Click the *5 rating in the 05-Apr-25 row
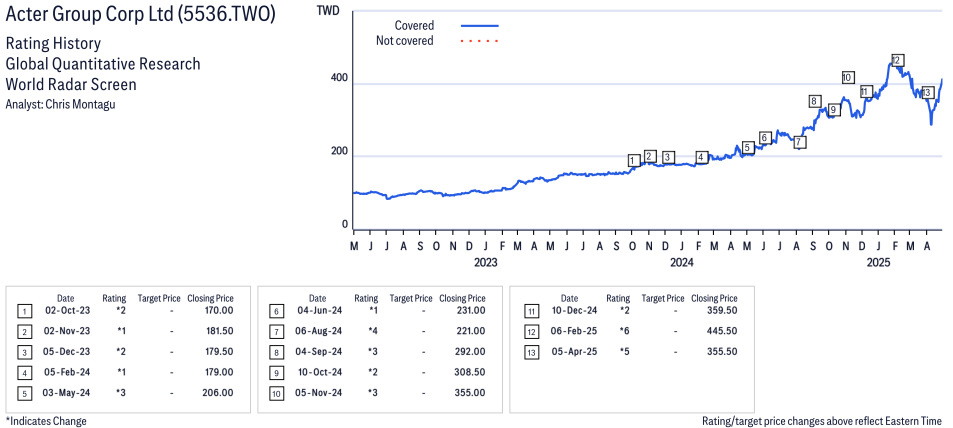Viewport: 953px width, 428px height. click(x=625, y=352)
